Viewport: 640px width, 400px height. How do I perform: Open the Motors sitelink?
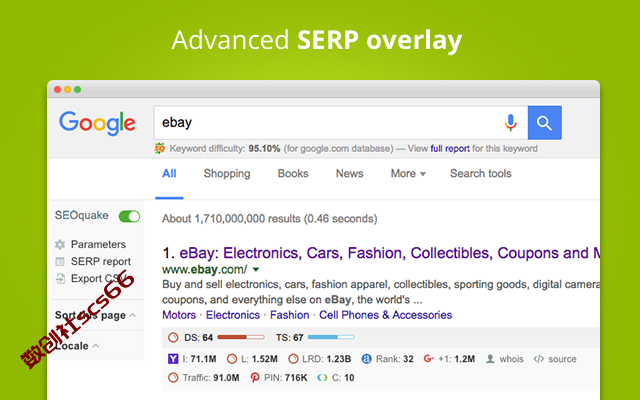[179, 315]
